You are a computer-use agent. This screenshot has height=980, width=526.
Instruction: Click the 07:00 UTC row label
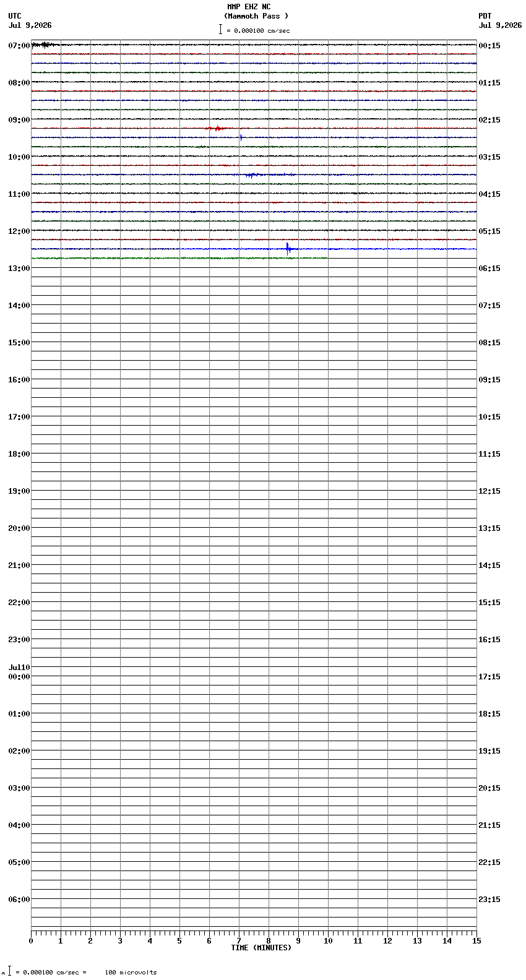coord(19,46)
